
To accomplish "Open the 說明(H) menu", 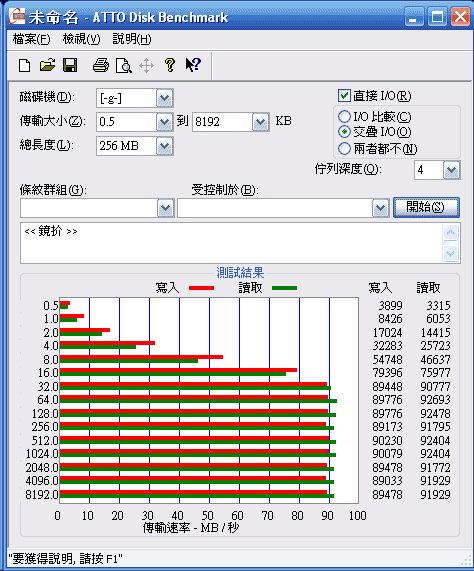I will [131, 39].
